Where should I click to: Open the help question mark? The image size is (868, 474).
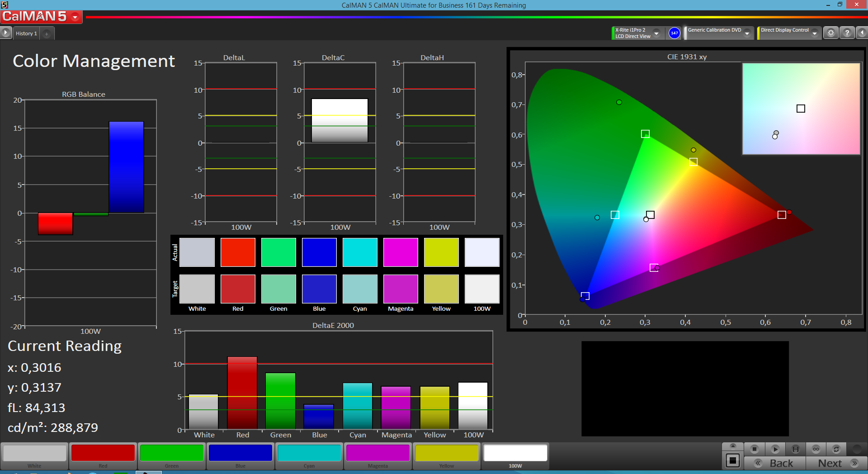click(x=847, y=33)
